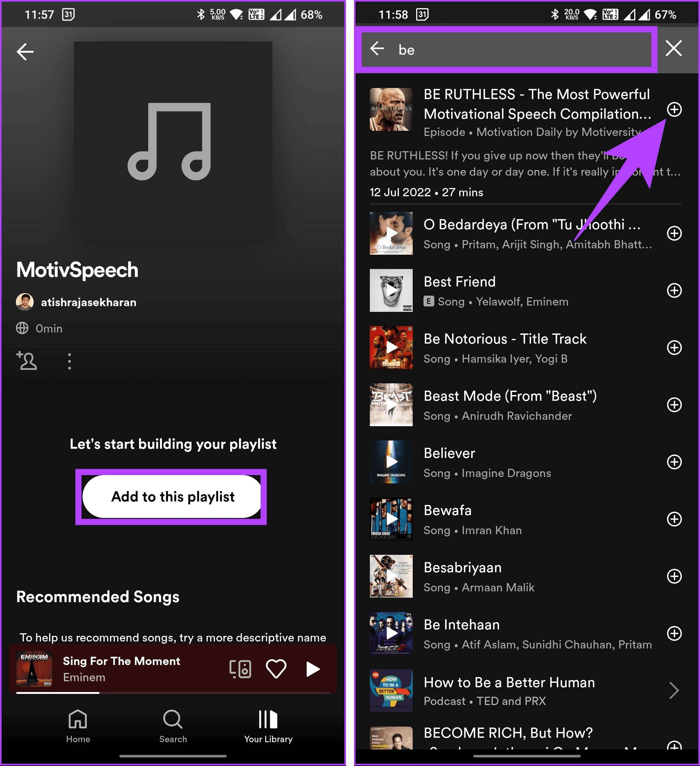Tap the MotivSpeech playlist title

[x=77, y=270]
